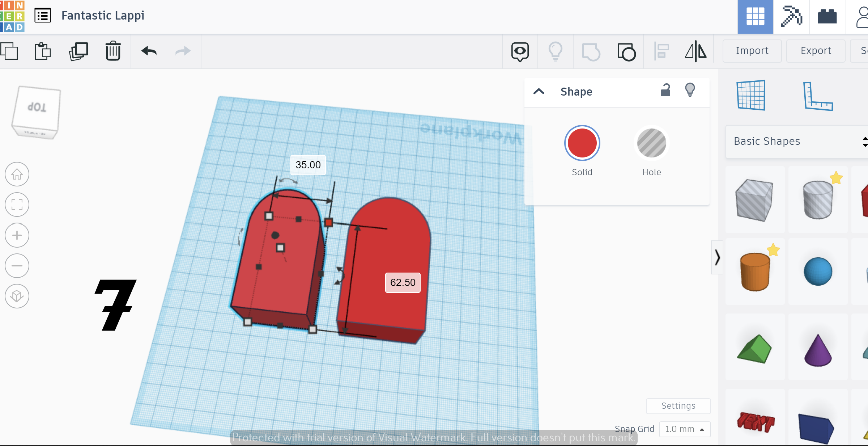Toggle shape lock padlock icon
Viewport: 868px width, 446px height.
click(665, 90)
